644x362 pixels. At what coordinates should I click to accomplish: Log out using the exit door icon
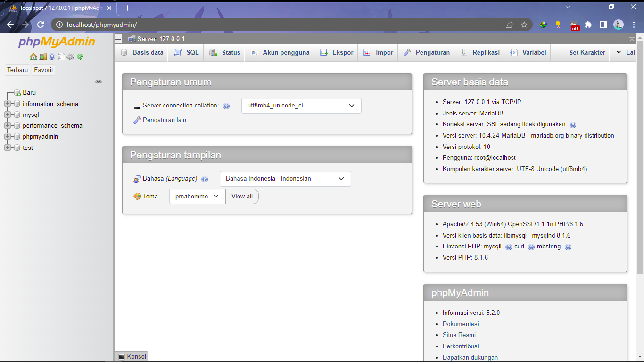tap(42, 57)
